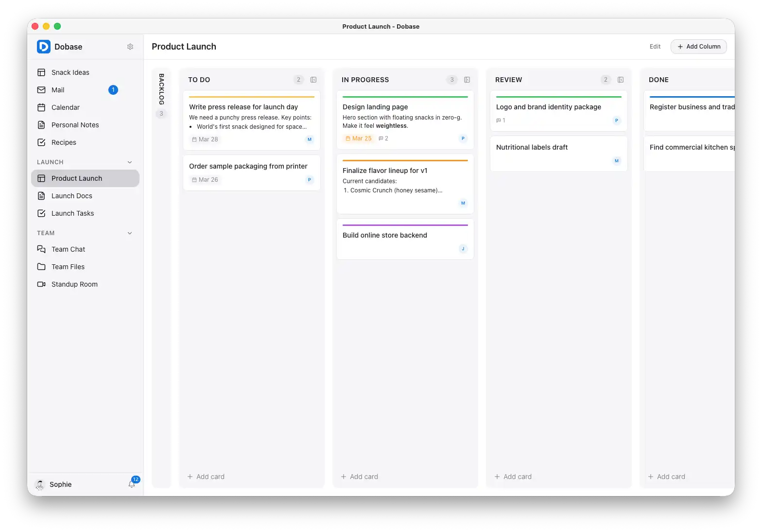
Task: Collapse the TEAM sidebar section
Action: [x=130, y=233]
